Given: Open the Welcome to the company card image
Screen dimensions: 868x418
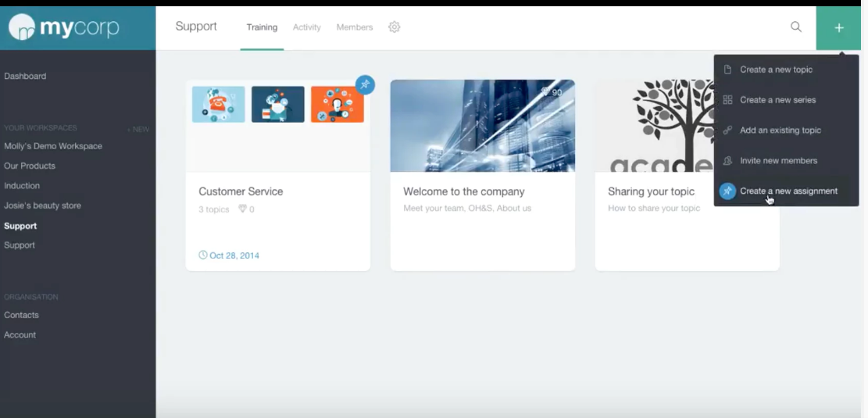Looking at the screenshot, I should point(483,126).
